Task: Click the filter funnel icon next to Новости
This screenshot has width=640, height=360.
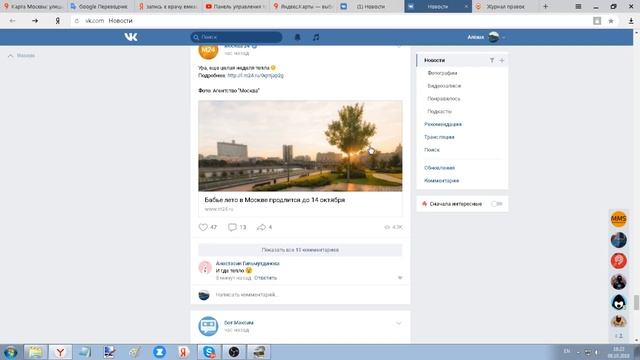Action: tap(492, 60)
